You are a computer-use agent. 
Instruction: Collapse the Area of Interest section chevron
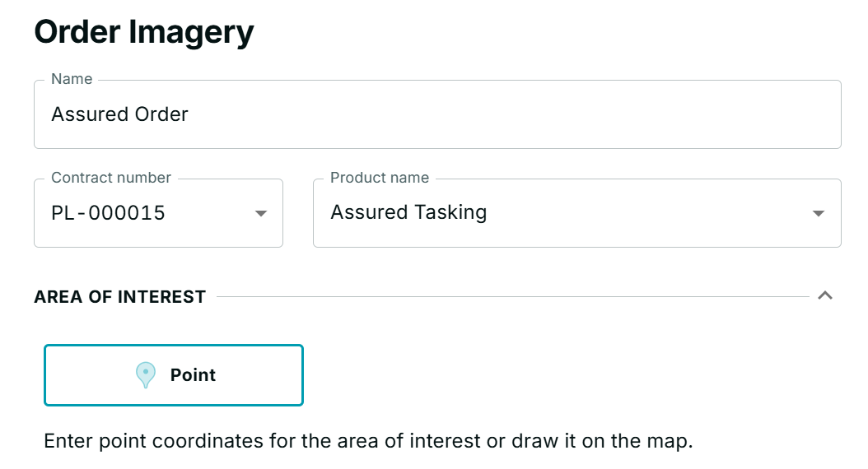825,295
